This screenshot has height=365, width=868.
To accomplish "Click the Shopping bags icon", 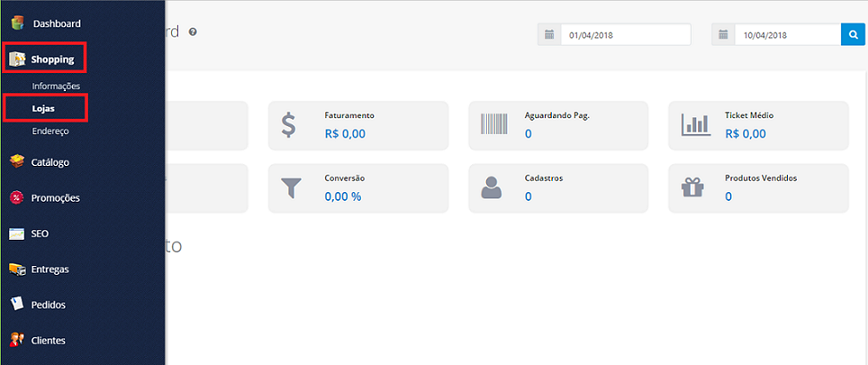I will coord(18,59).
